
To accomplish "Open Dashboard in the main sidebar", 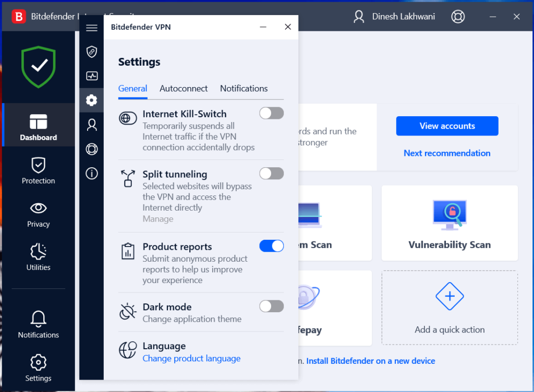I will click(x=39, y=125).
